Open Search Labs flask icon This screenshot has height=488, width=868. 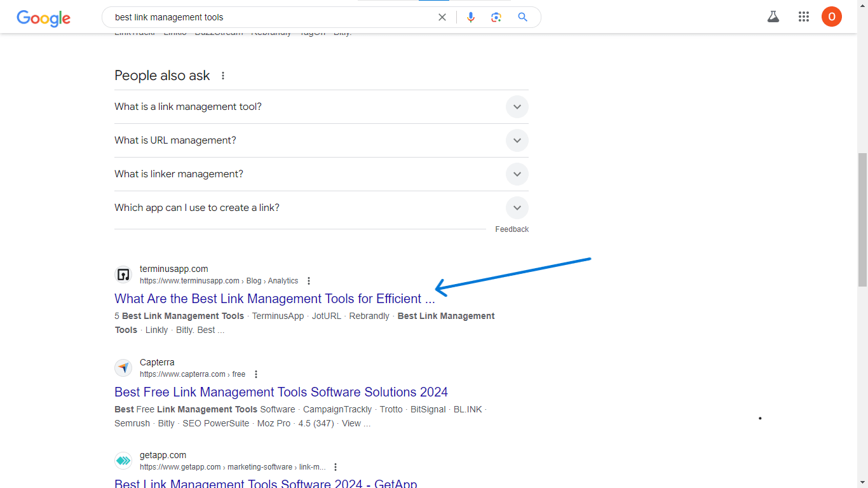(x=773, y=17)
